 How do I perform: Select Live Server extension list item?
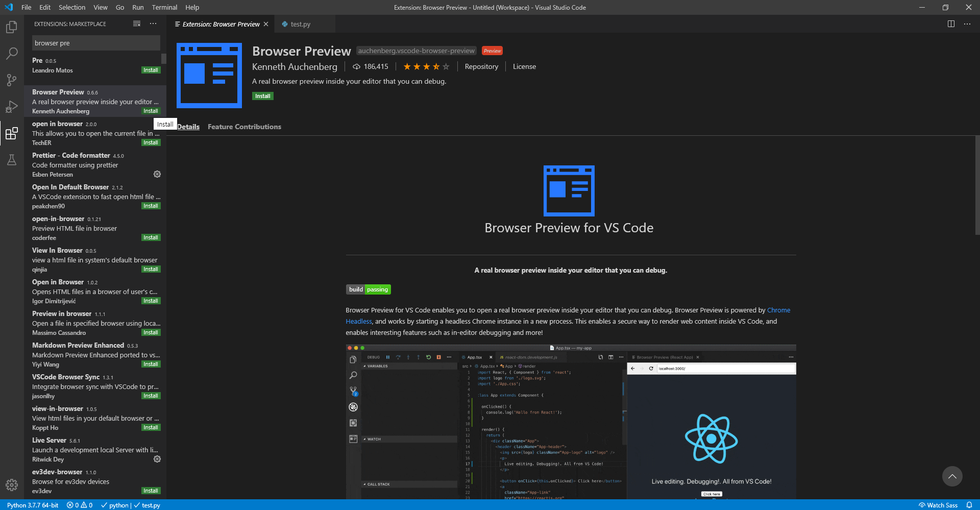(x=95, y=449)
